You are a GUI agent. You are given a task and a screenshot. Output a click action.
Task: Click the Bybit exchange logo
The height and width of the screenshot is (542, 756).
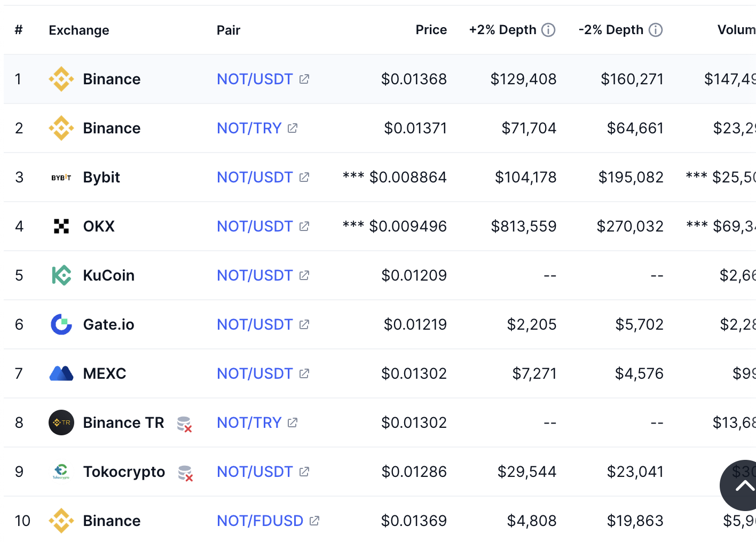click(61, 178)
